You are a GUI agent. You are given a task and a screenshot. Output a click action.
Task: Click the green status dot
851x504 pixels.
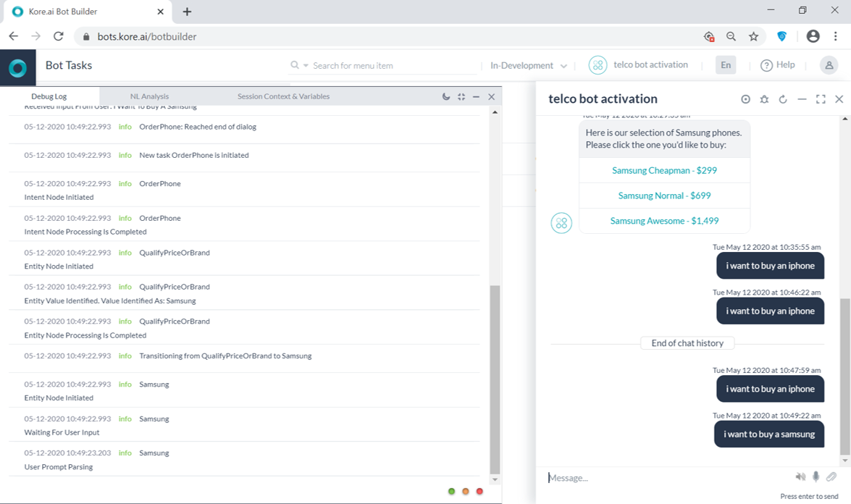451,492
